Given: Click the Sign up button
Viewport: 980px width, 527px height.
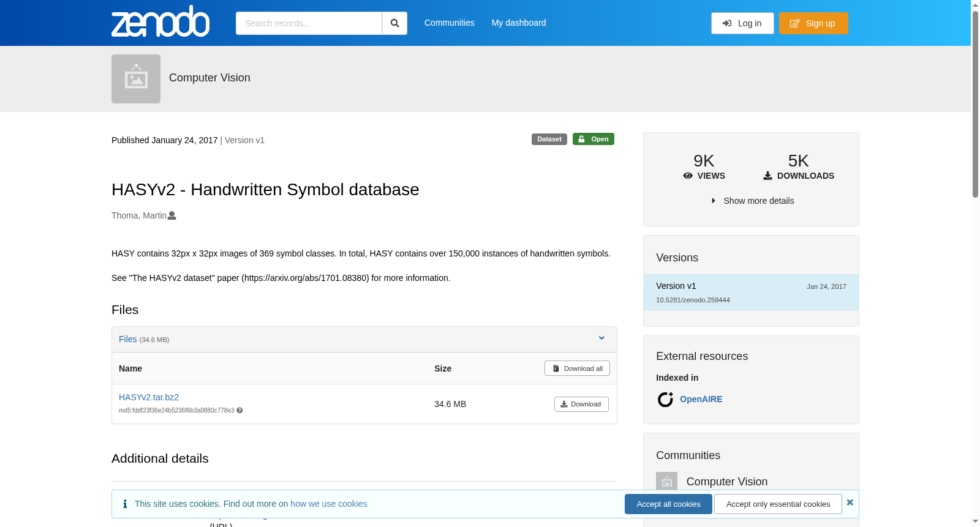Looking at the screenshot, I should pos(813,23).
